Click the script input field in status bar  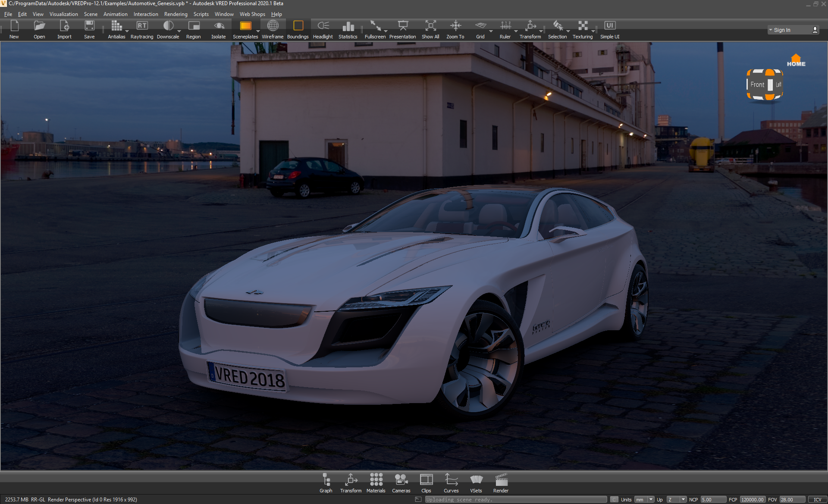point(516,500)
